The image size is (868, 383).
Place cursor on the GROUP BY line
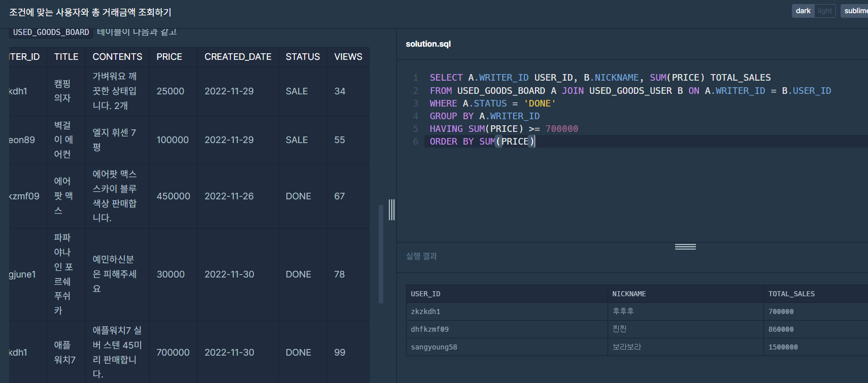(485, 116)
